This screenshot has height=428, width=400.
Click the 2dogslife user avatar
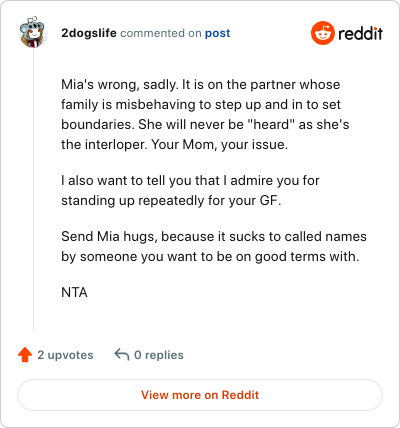point(33,32)
